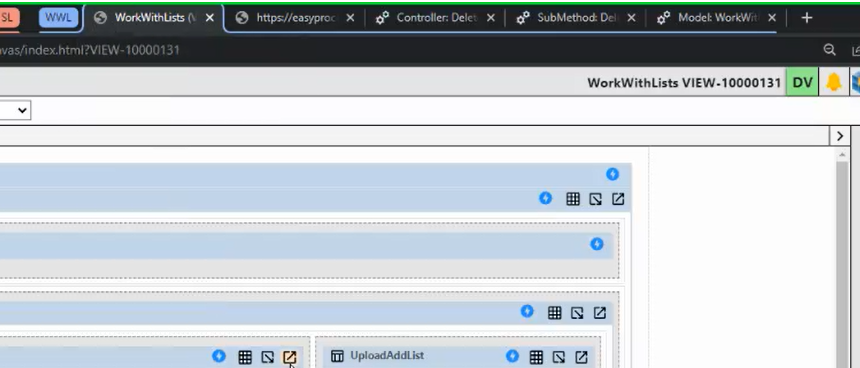Screen dimensions: 860x368
Task: Switch to the SubMethod: Del tab
Action: (x=577, y=18)
